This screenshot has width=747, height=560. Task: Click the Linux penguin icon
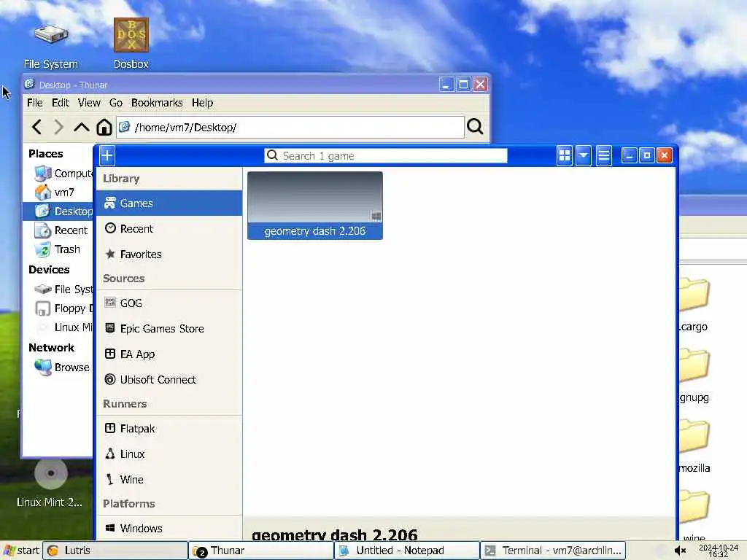tap(110, 454)
